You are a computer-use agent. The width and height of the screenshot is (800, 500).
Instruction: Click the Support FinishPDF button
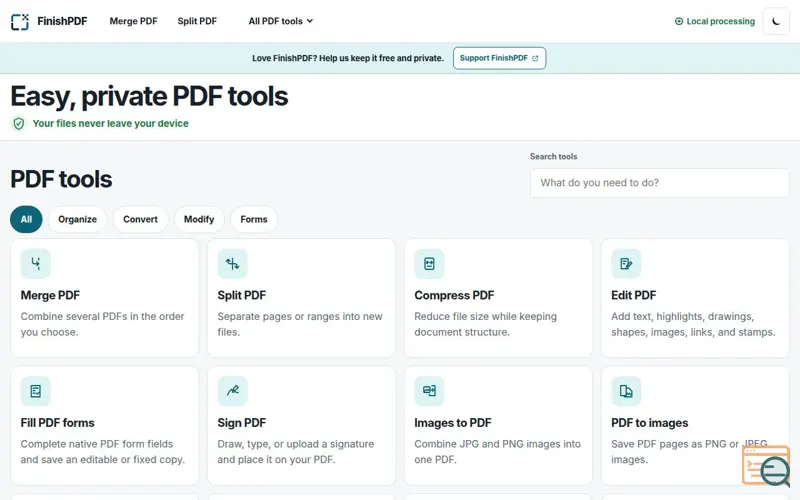(499, 58)
